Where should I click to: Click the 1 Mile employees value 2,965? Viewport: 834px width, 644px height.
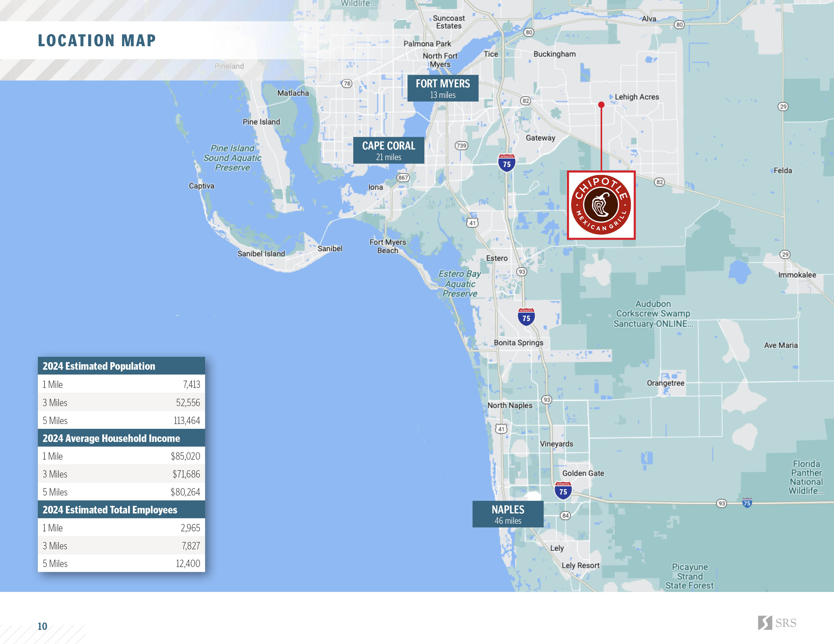(x=190, y=528)
